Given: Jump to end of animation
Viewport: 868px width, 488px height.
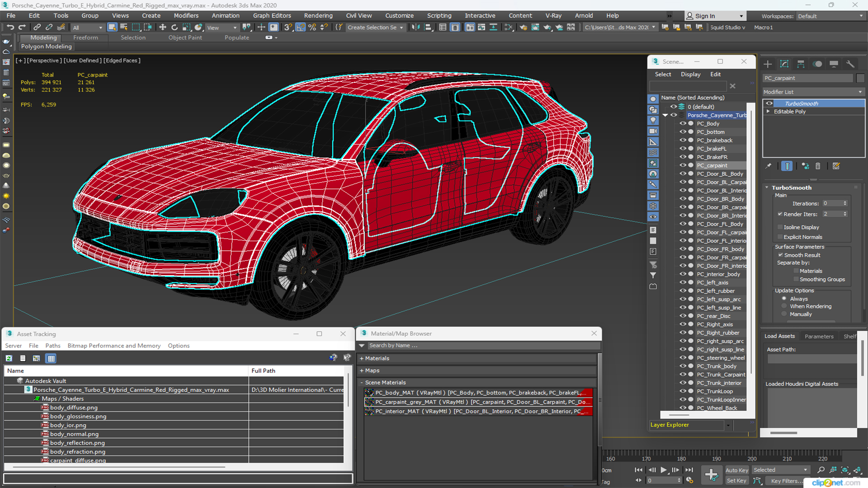Looking at the screenshot, I should click(689, 470).
